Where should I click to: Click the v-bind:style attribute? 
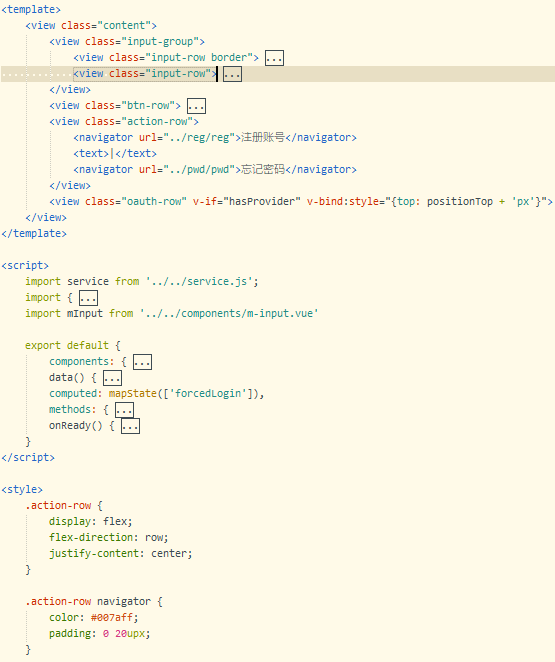pyautogui.click(x=427, y=202)
